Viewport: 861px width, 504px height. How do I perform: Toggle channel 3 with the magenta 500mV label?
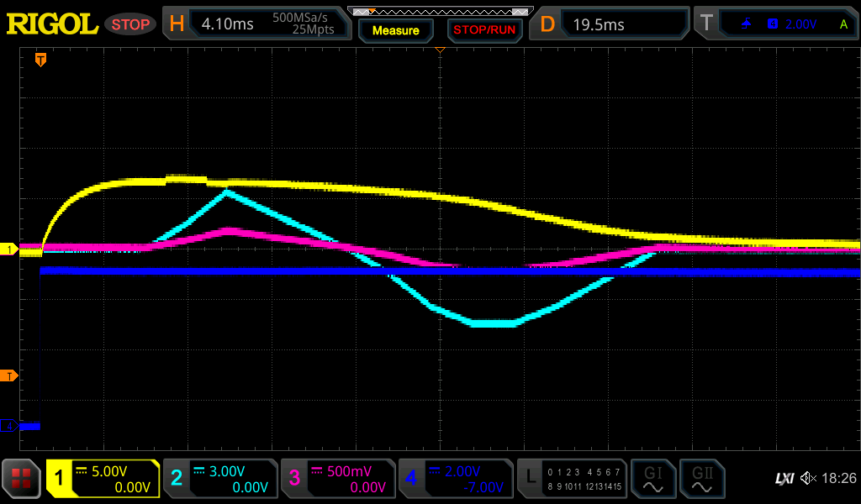pyautogui.click(x=337, y=479)
